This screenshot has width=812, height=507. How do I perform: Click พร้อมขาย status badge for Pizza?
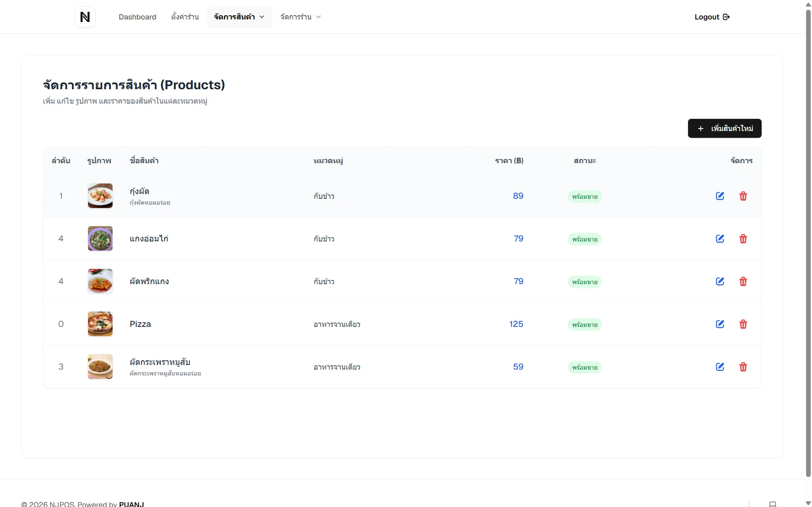point(585,325)
